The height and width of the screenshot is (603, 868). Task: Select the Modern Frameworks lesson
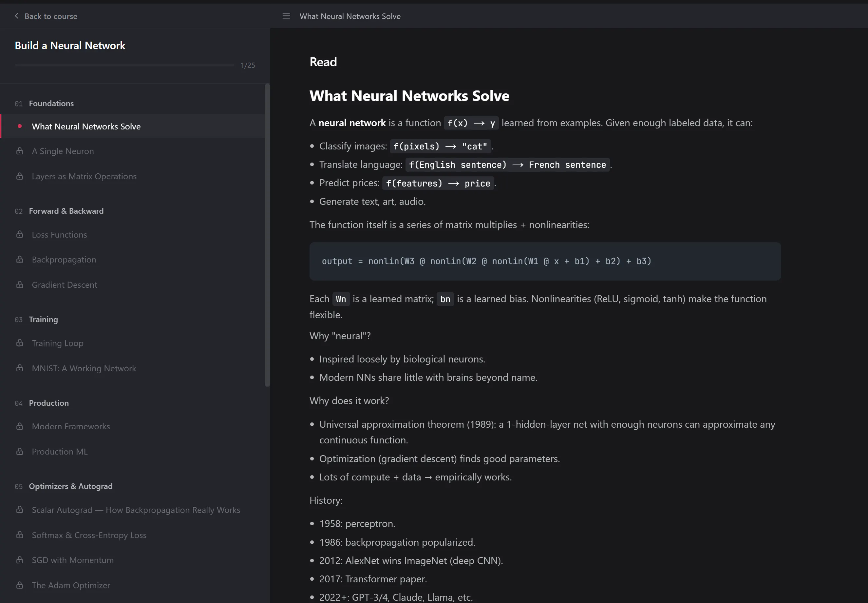(133, 427)
